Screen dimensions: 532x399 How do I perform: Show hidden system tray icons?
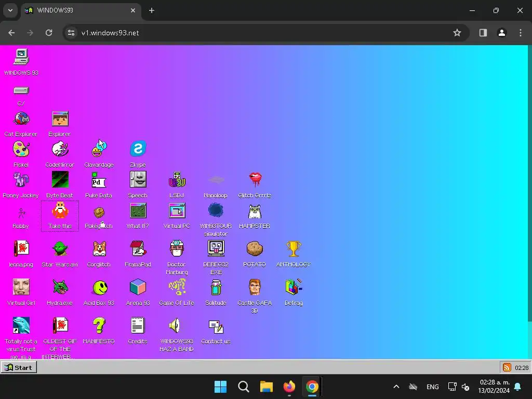[396, 387]
